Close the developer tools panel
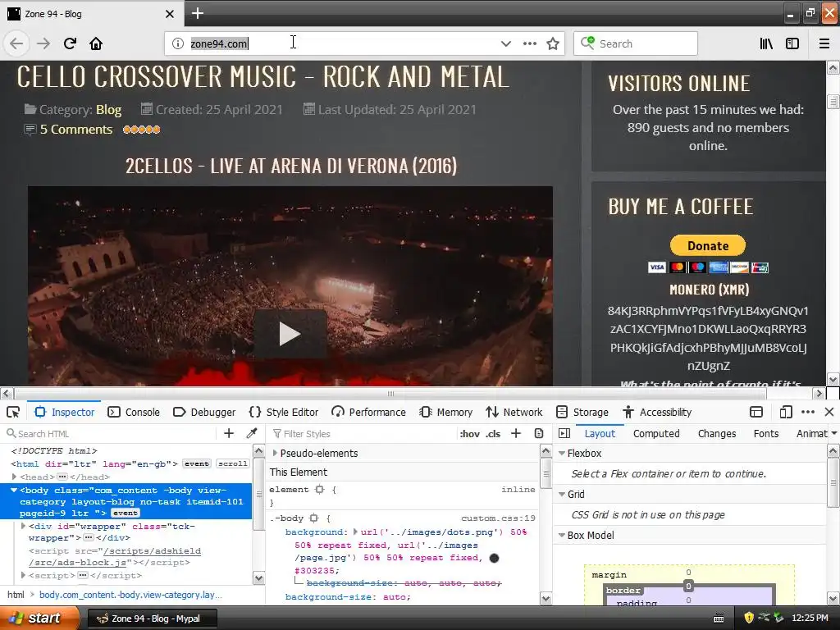Screen dimensions: 840x630 pyautogui.click(x=829, y=412)
